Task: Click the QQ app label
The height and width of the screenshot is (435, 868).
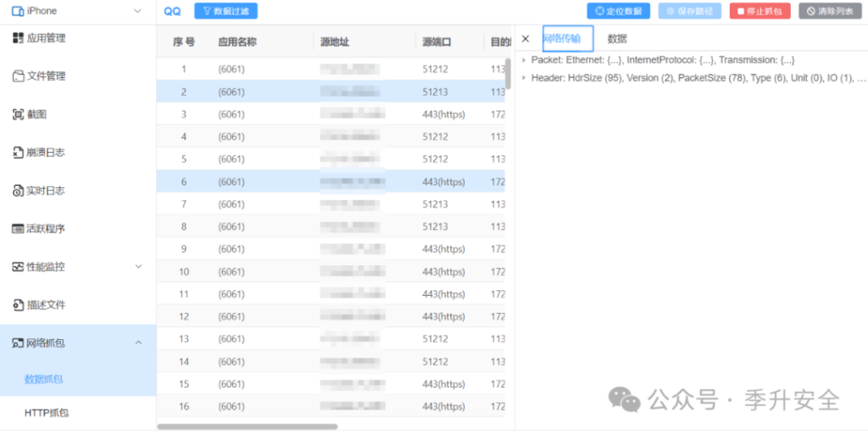Action: [172, 11]
